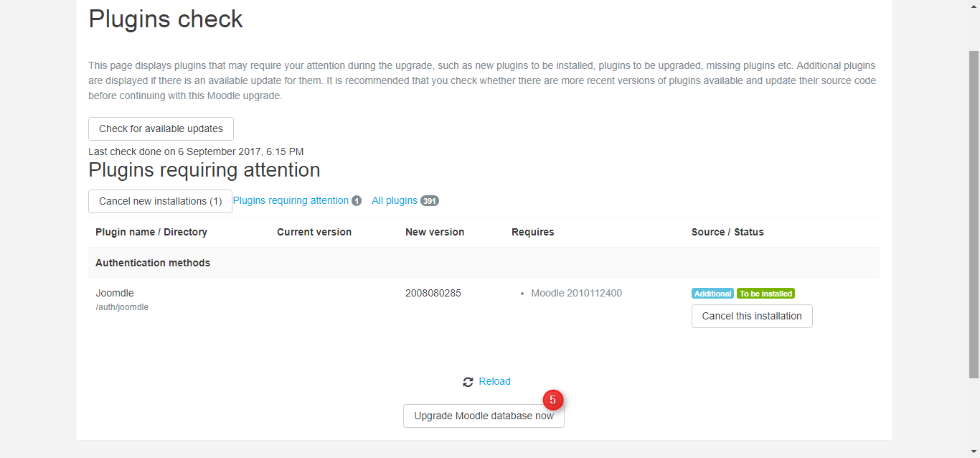This screenshot has height=458, width=980.
Task: Click the red number 5 marker
Action: tap(552, 400)
